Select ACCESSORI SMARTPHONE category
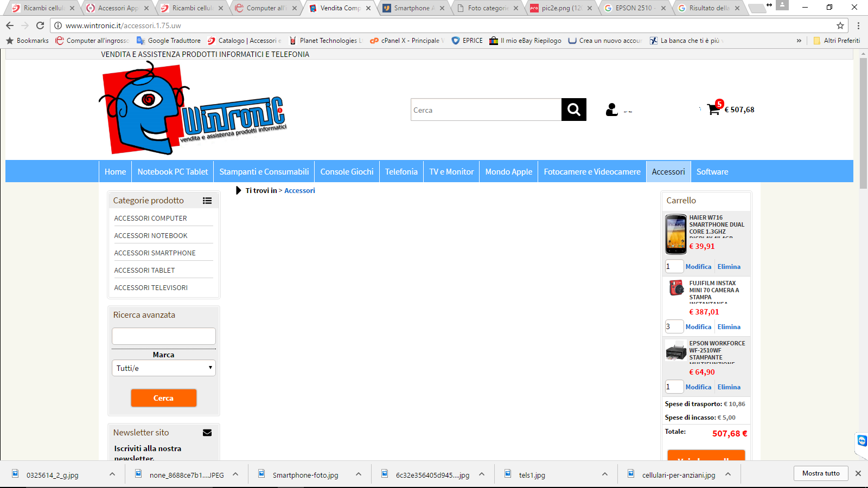This screenshot has height=488, width=868. tap(155, 253)
